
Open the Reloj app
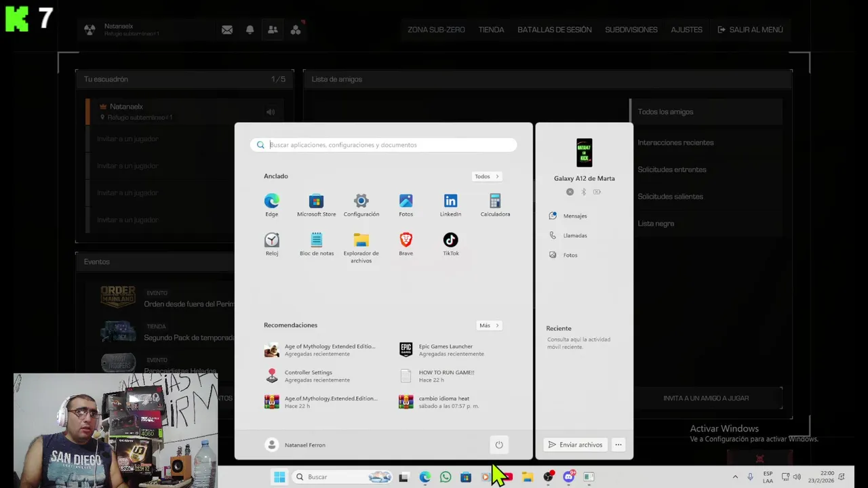(x=271, y=244)
